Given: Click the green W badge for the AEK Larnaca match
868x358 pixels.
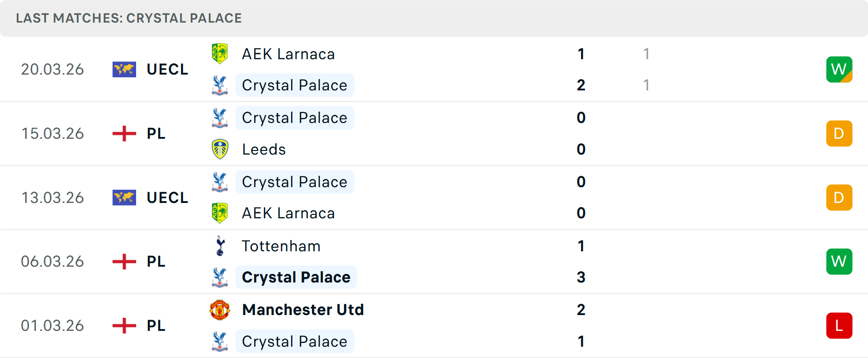Looking at the screenshot, I should pyautogui.click(x=839, y=69).
